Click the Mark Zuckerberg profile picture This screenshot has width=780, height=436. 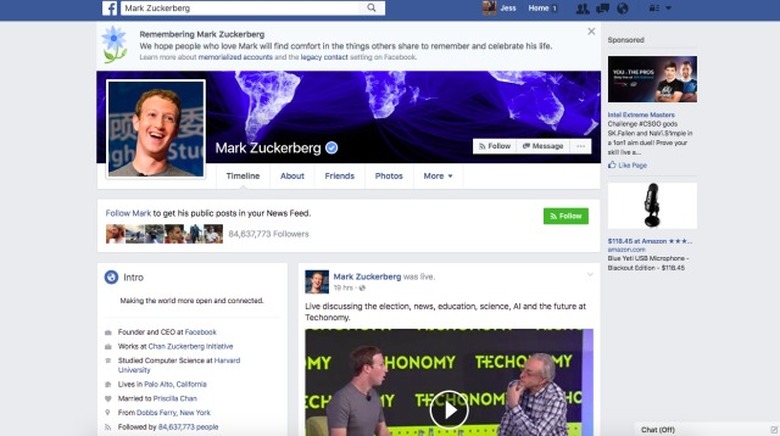pos(156,129)
